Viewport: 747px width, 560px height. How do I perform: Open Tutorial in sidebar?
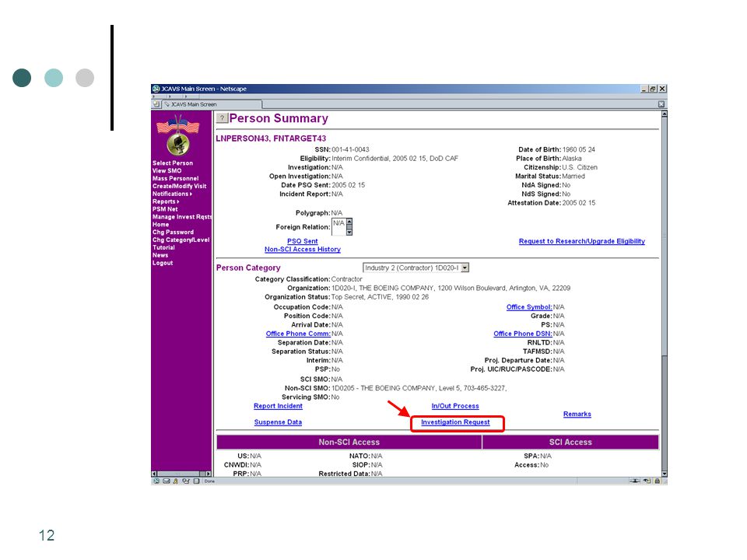coord(163,247)
